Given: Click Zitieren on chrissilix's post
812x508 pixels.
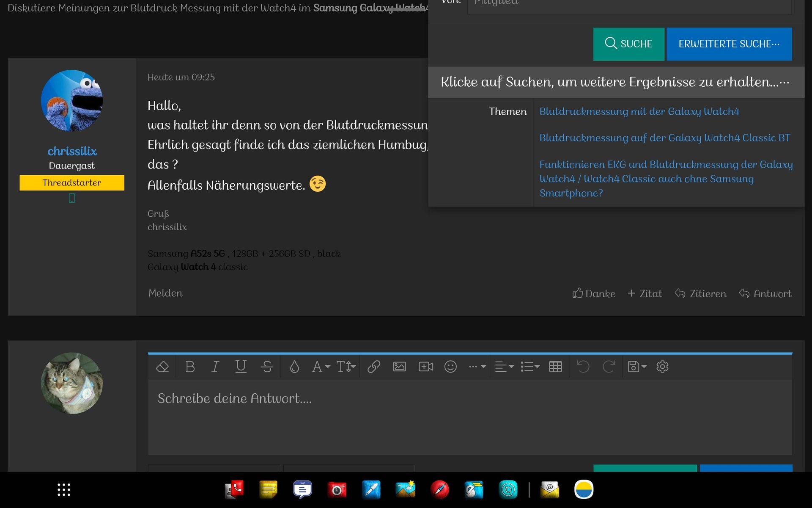Looking at the screenshot, I should 700,293.
